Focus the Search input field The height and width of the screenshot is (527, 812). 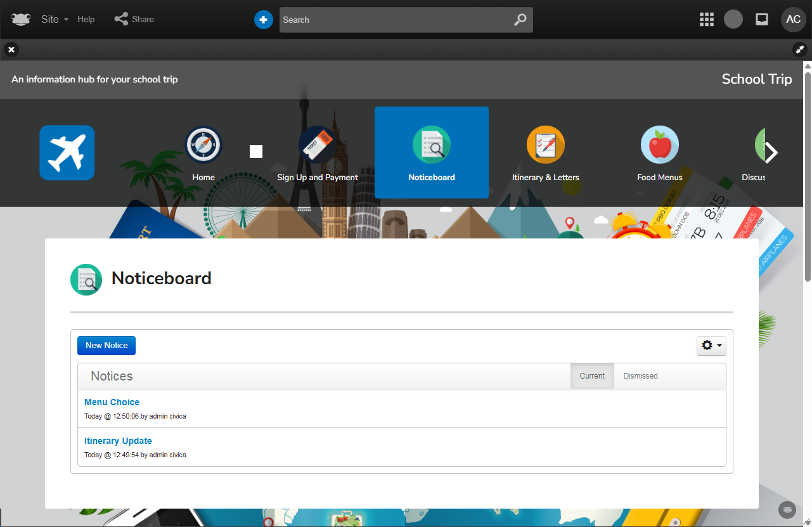tap(393, 20)
